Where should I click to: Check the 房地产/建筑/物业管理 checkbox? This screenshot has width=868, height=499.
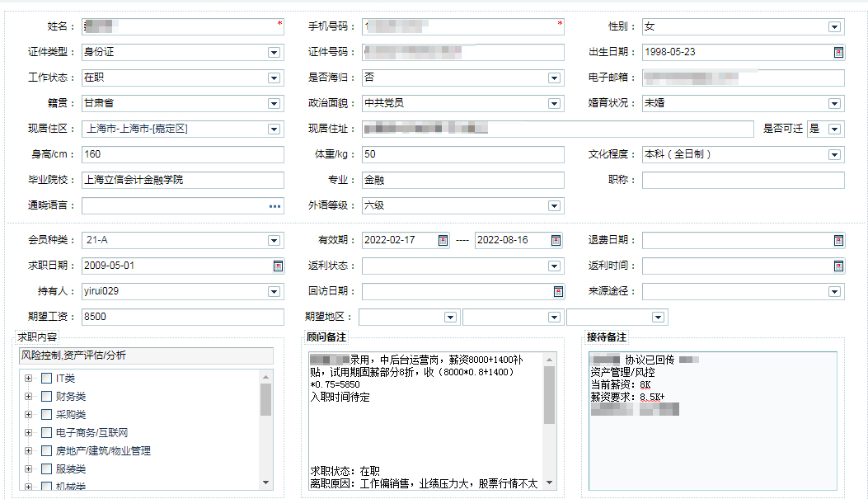click(46, 451)
